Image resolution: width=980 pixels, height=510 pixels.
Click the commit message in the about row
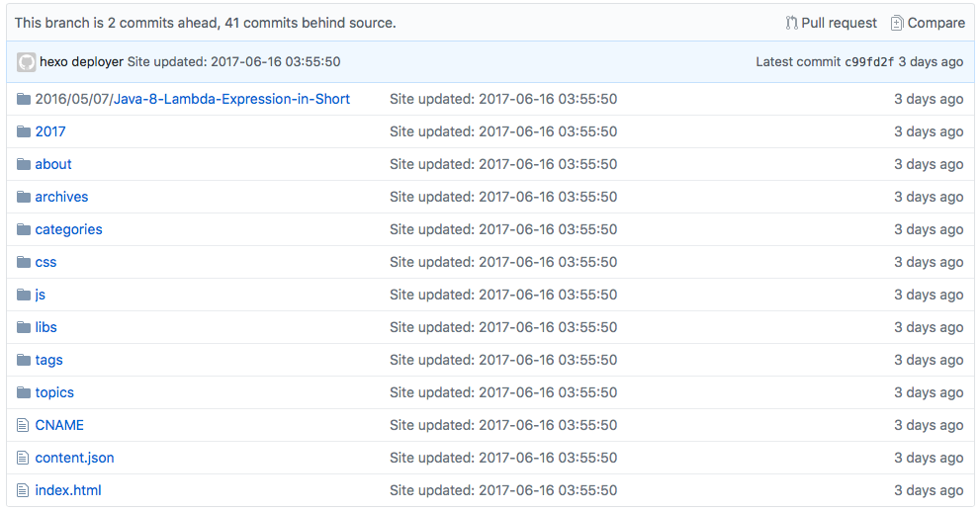tap(503, 164)
